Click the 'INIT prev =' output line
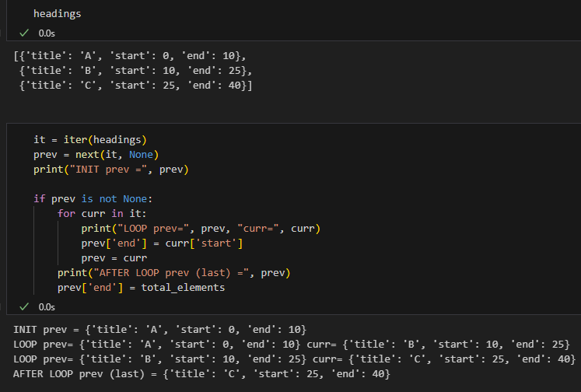Image resolution: width=581 pixels, height=392 pixels. tap(159, 330)
